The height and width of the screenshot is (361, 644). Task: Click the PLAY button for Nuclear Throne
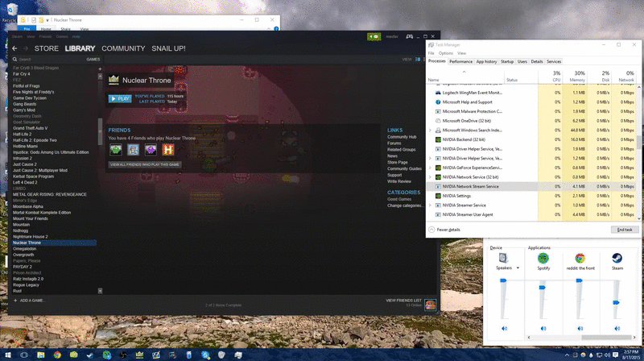coord(120,98)
